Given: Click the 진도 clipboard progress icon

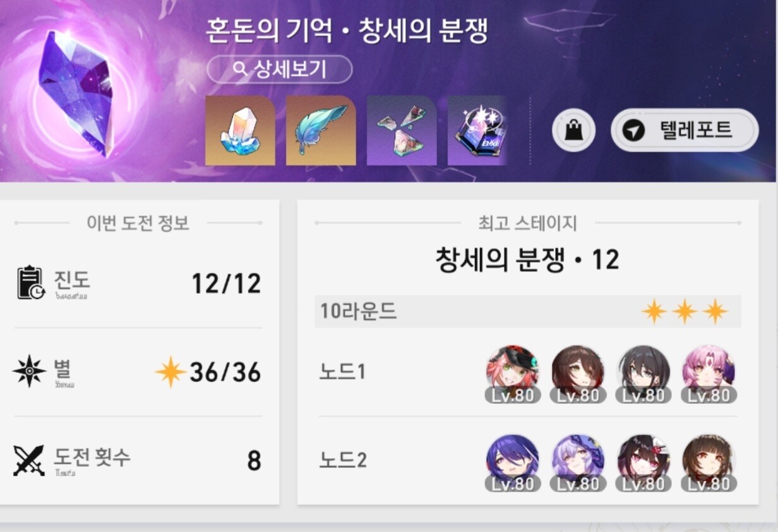Looking at the screenshot, I should 30,283.
